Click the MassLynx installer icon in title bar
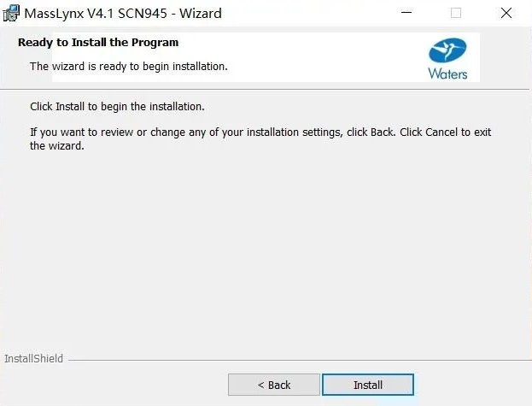The height and width of the screenshot is (406, 532). pos(12,13)
